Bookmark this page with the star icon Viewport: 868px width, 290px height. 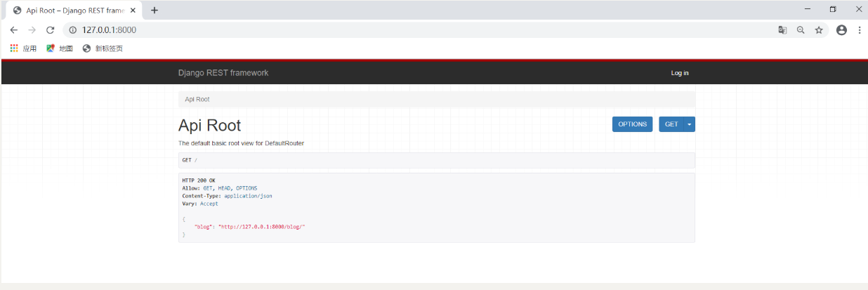coord(819,30)
